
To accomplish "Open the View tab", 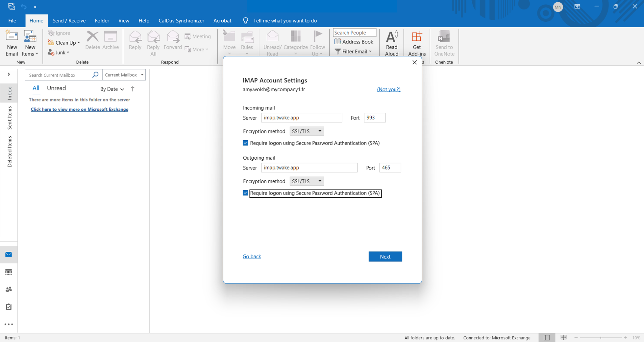I will coord(124,21).
